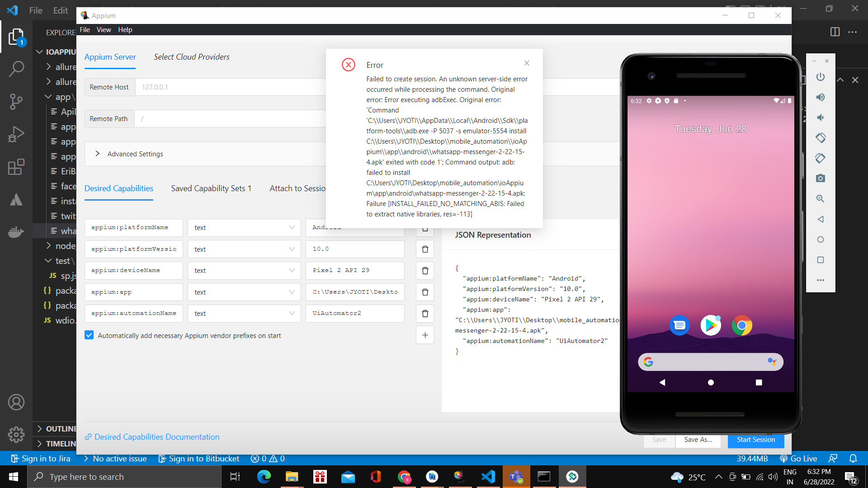This screenshot has height=488, width=868.
Task: Delete the automationName capability row
Action: click(425, 314)
